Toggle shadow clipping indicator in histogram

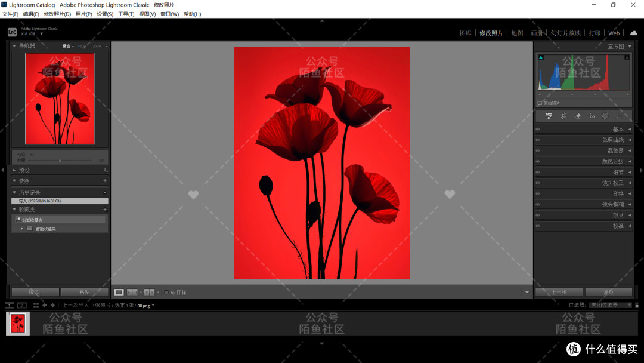[x=541, y=57]
